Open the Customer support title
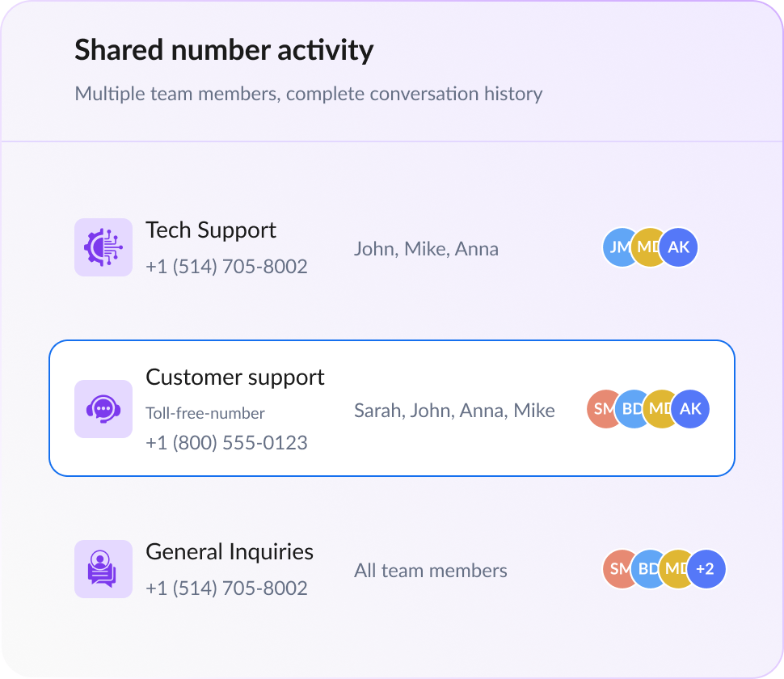 click(x=235, y=377)
